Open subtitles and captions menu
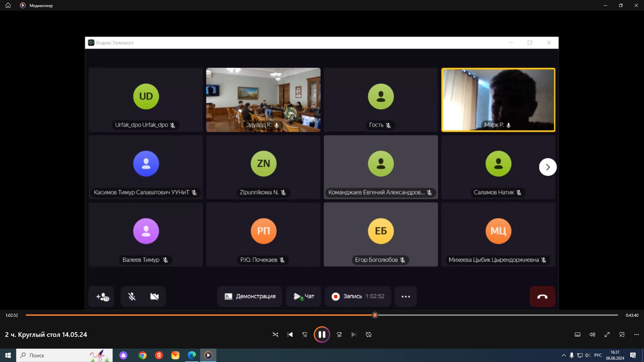644x362 pixels. point(578,335)
